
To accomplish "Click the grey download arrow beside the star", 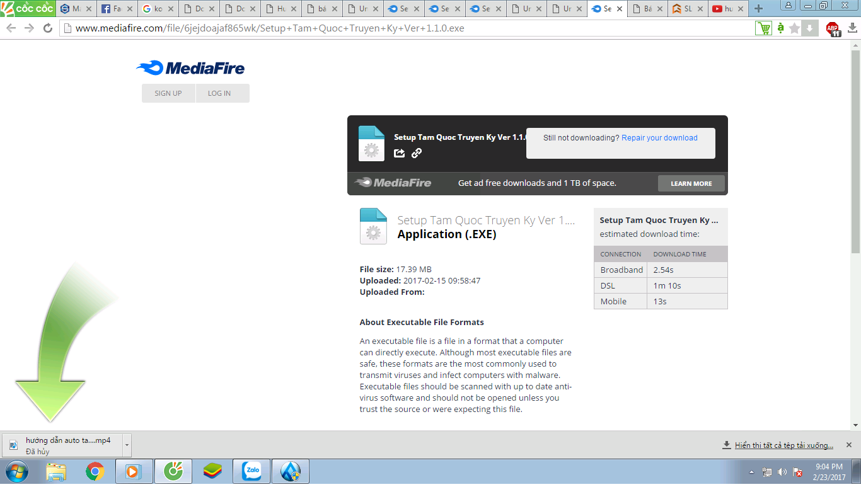I will click(810, 28).
